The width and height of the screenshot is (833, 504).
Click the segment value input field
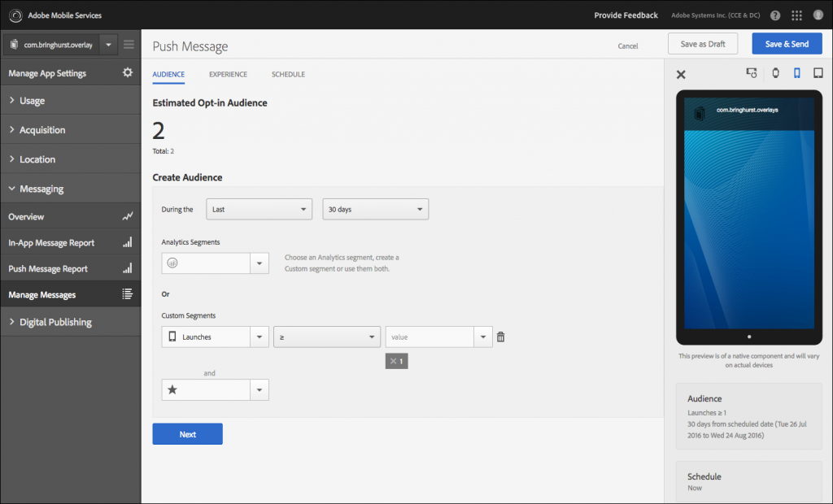433,336
